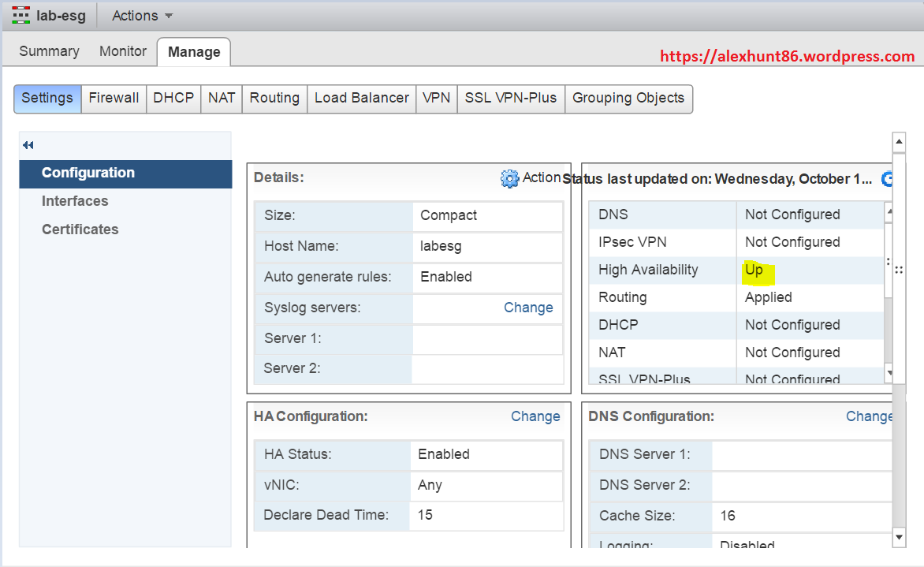Viewport: 924px width, 567px height.
Task: Open the NAT sub-tab
Action: [x=222, y=98]
